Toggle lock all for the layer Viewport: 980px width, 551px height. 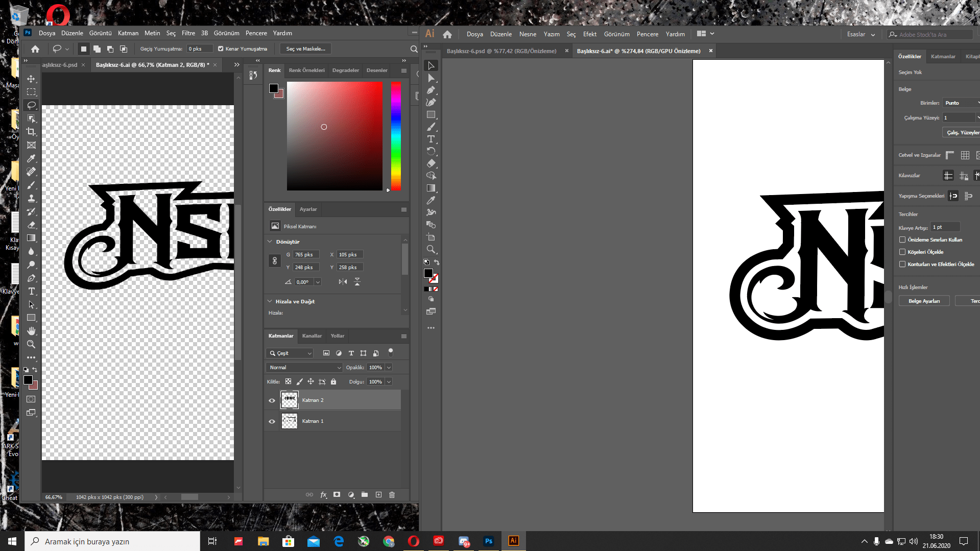[333, 381]
